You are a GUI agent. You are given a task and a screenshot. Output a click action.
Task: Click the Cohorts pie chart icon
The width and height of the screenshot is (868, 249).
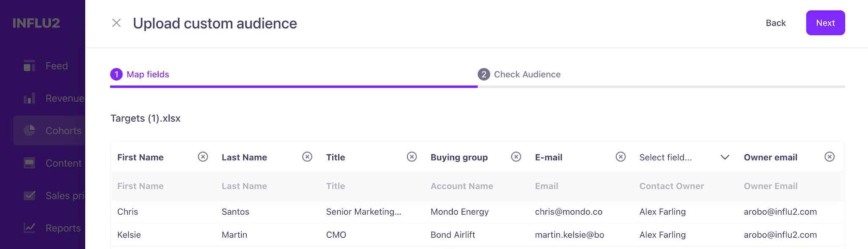pyautogui.click(x=29, y=130)
